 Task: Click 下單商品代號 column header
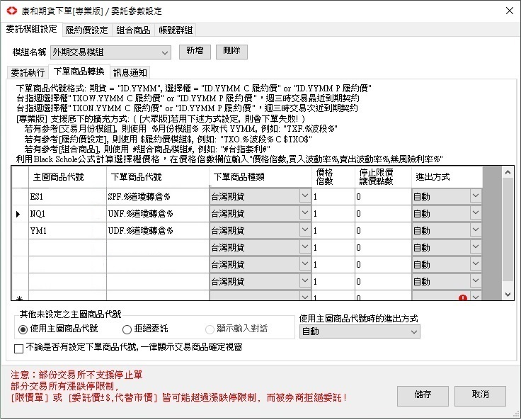click(158, 177)
